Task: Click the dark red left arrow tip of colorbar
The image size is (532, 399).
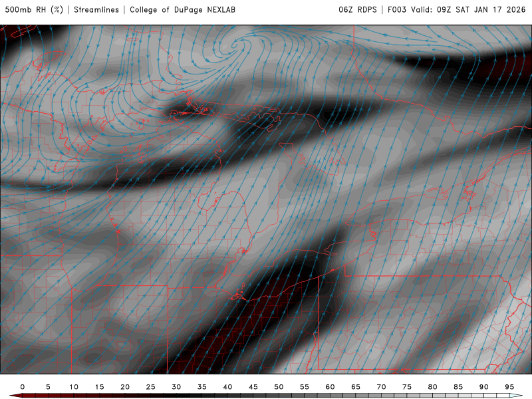Action: click(15, 396)
